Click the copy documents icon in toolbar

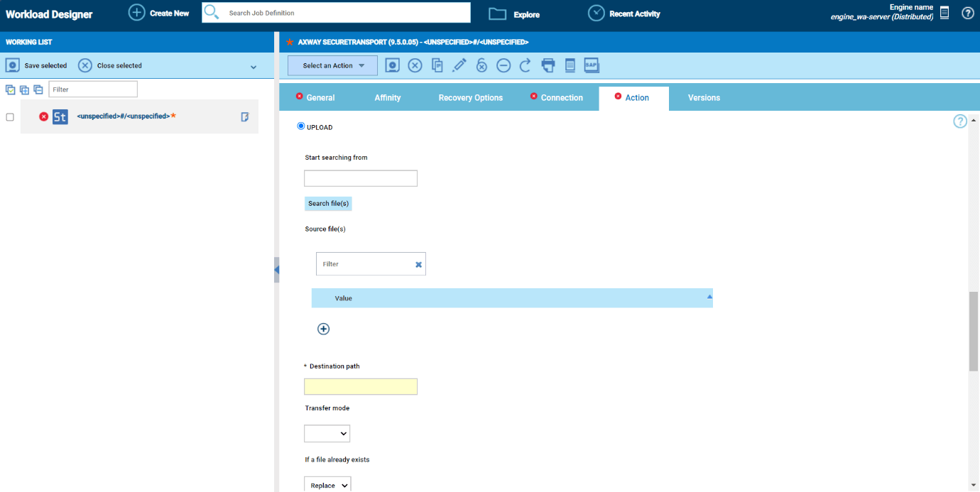click(x=437, y=65)
